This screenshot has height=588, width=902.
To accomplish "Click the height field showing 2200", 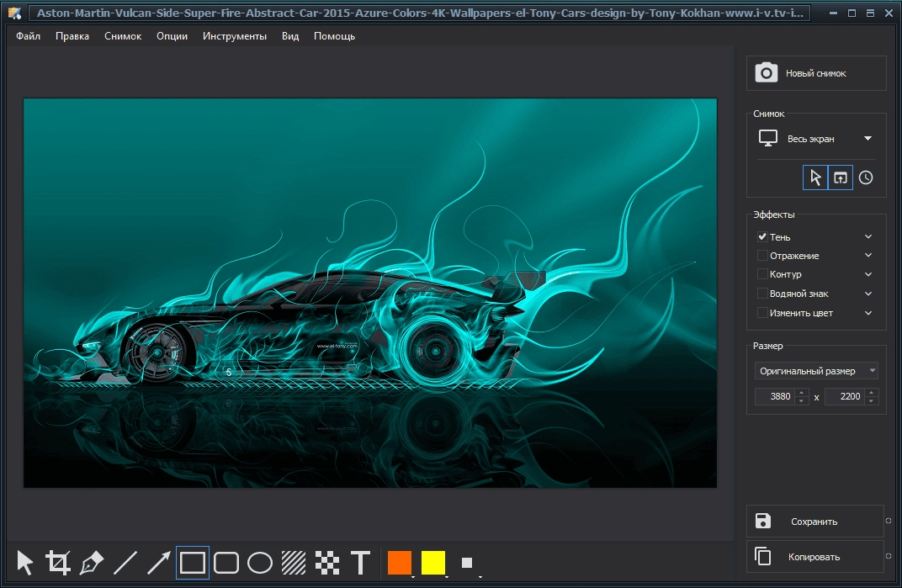I will (845, 396).
